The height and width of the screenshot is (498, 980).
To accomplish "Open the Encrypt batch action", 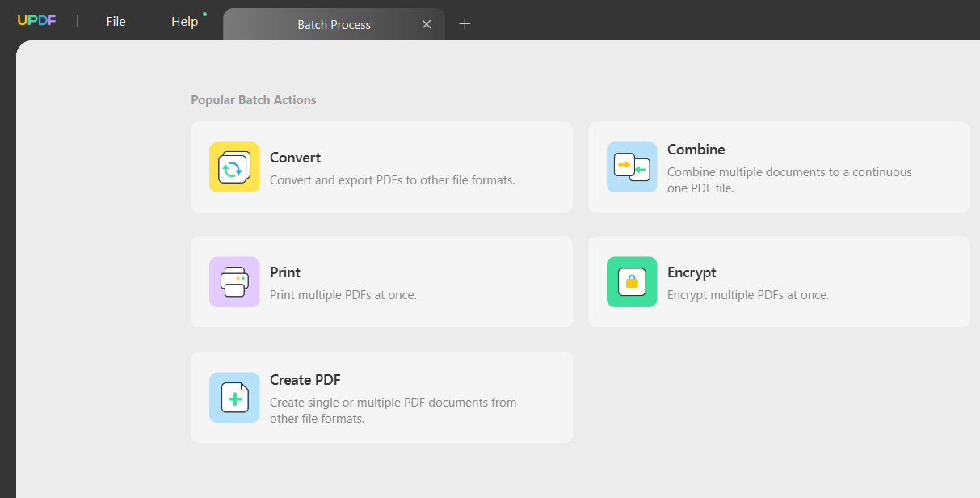I will pyautogui.click(x=779, y=282).
